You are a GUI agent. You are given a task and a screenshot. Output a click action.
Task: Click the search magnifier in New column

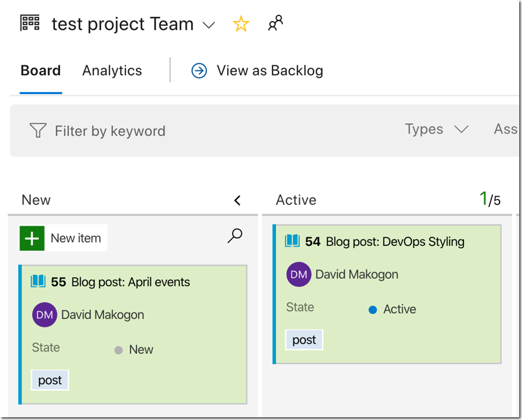(235, 235)
